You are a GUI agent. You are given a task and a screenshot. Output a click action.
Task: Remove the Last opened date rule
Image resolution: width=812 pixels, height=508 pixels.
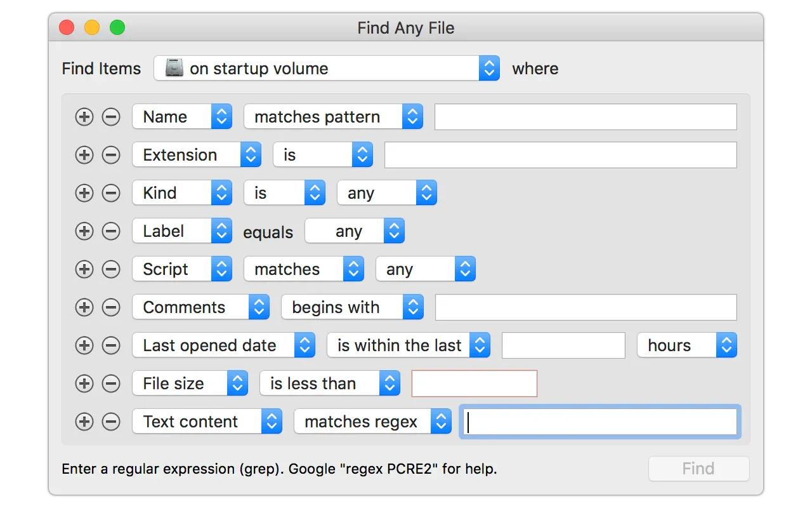tap(111, 345)
